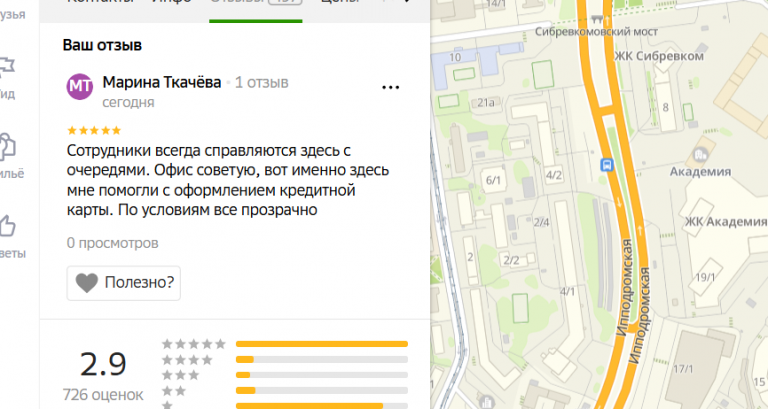Click the blue bus stop icon on Ипподромская
Screen dimensions: 768x409
pyautogui.click(x=607, y=165)
